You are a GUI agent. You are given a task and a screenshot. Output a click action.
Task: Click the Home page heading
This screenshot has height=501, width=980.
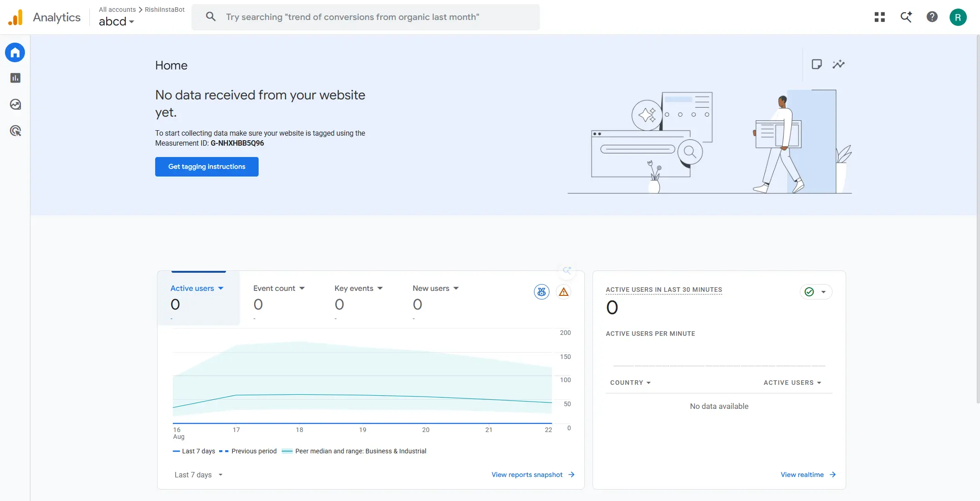pos(171,65)
